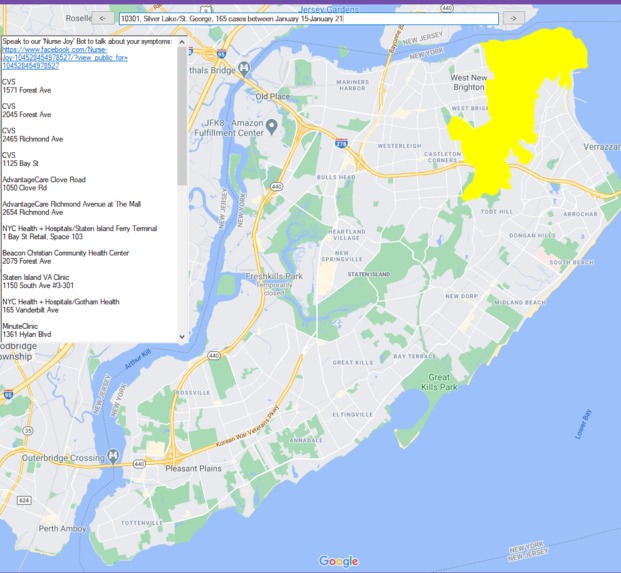
Task: Select Beacon Christian Community Health Center
Action: click(x=66, y=257)
